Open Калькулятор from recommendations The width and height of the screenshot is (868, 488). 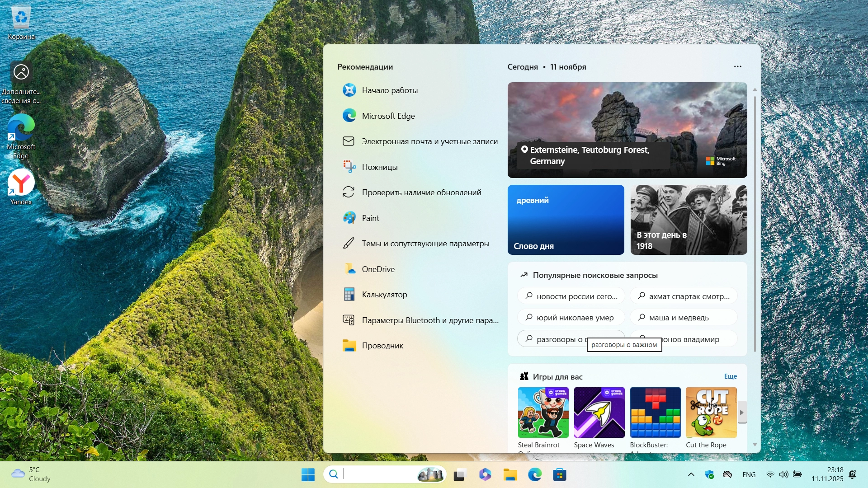coord(384,295)
